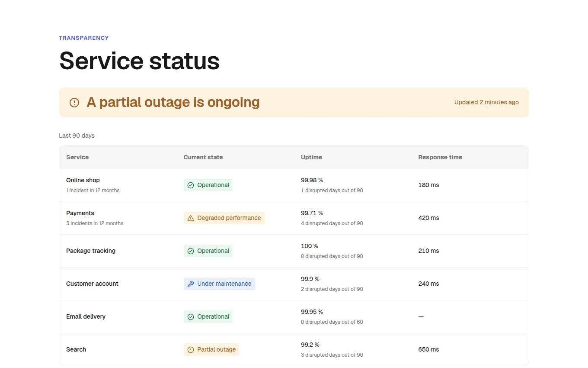Select the Online shop service name
This screenshot has height=368, width=588.
click(x=83, y=180)
